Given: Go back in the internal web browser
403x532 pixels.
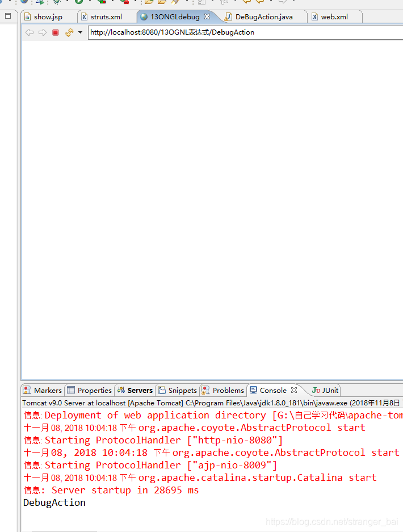Looking at the screenshot, I should coord(30,32).
